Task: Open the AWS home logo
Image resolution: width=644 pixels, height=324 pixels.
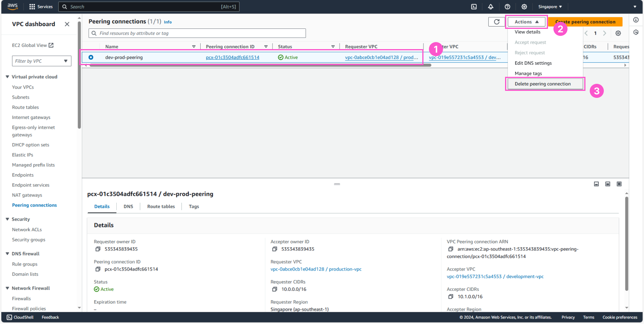Action: click(12, 7)
